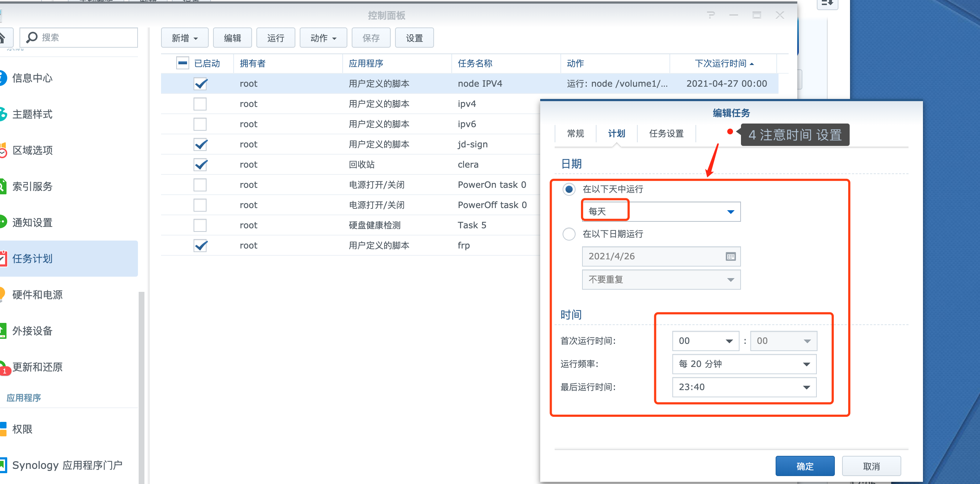Click the search magnifier icon
Image resolution: width=980 pixels, height=484 pixels.
click(31, 37)
